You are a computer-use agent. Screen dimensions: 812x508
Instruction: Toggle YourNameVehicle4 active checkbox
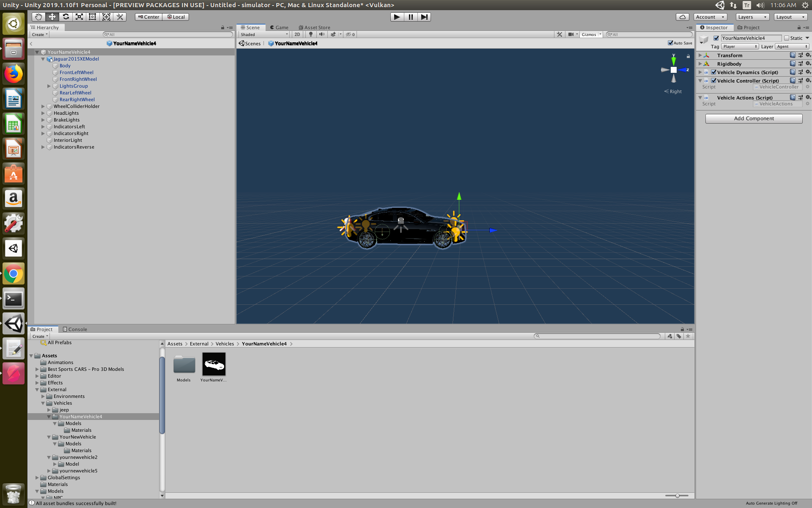pos(716,38)
